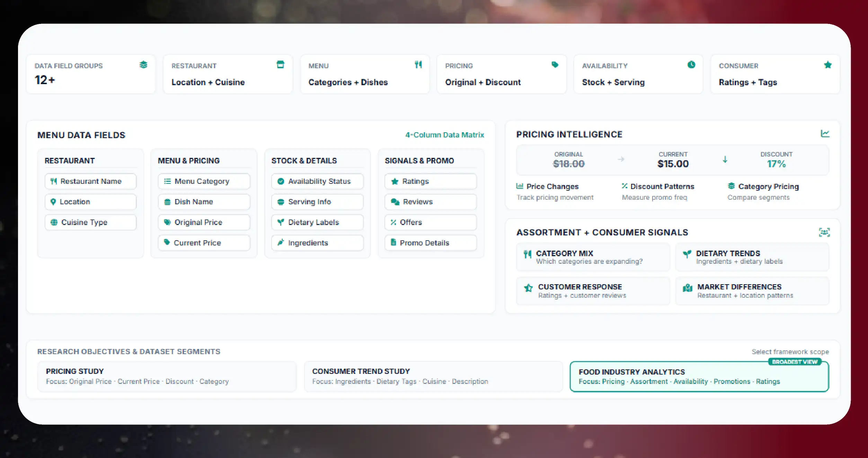Click the Reviews field chip
This screenshot has width=868, height=458.
point(431,202)
